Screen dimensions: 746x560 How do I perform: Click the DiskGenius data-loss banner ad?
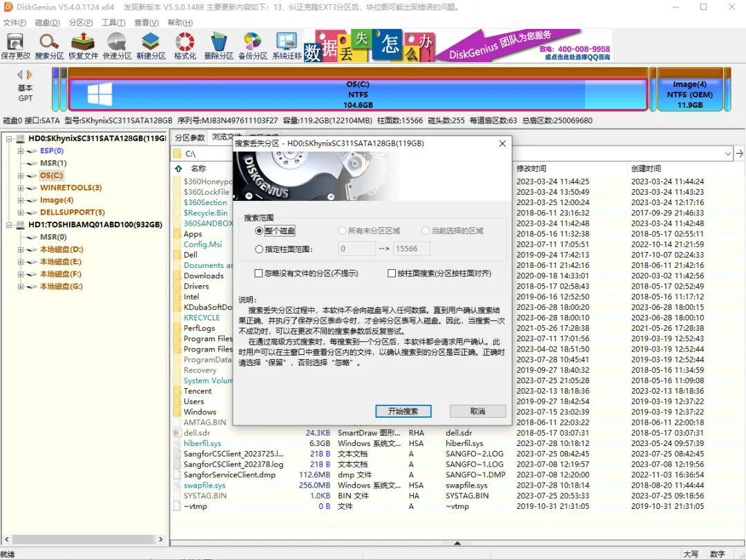[458, 46]
